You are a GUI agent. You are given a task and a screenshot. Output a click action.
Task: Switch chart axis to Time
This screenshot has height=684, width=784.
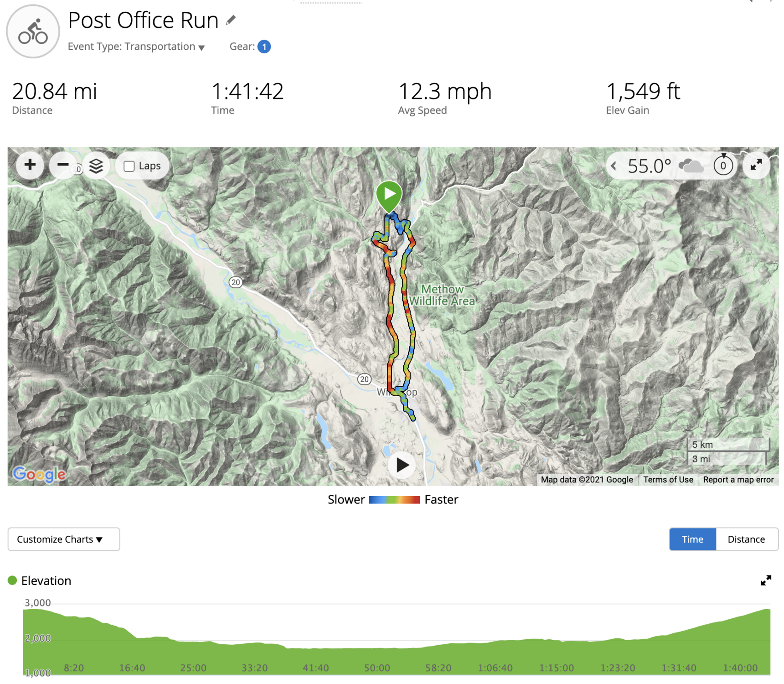(x=692, y=539)
